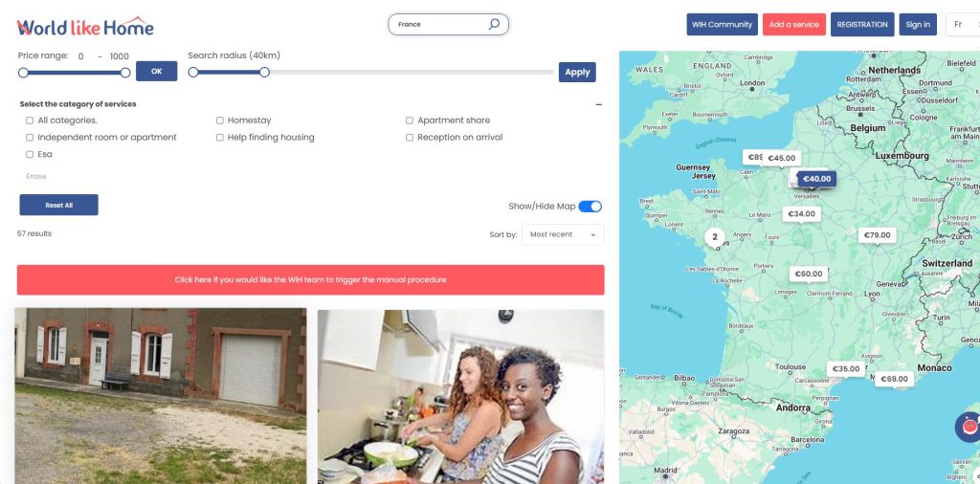Go to REGISTRATION in the header
This screenshot has height=484, width=980.
[862, 24]
